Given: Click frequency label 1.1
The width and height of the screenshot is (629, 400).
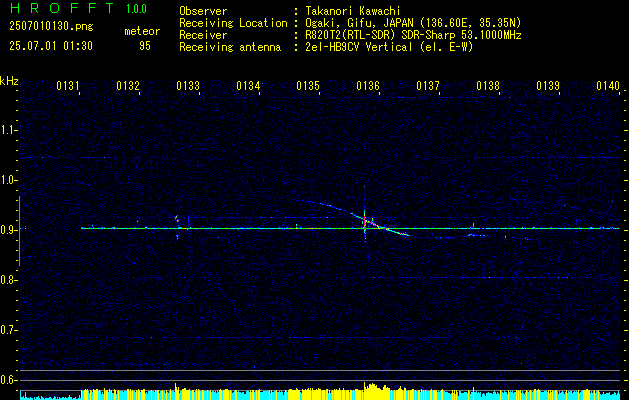Looking at the screenshot, I should (x=9, y=130).
